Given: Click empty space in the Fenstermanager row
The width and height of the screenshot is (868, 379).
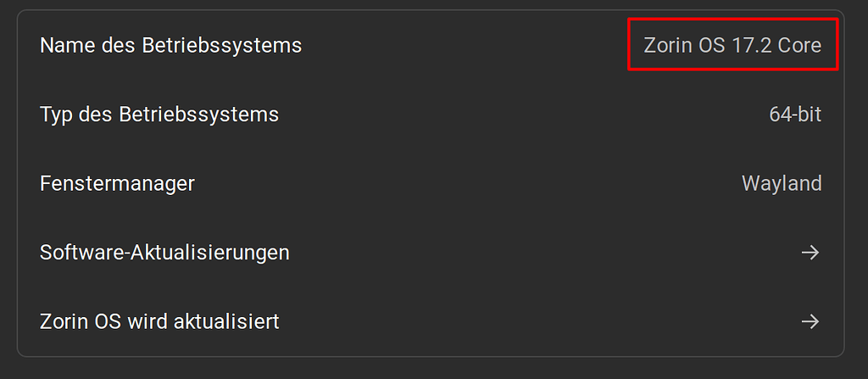Looking at the screenshot, I should click(466, 183).
